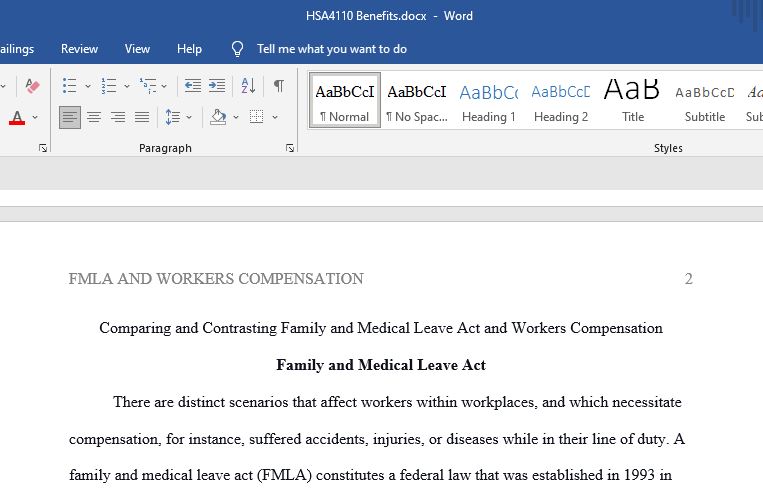Toggle Align Left paragraph alignment
The height and width of the screenshot is (493, 763).
tap(70, 117)
